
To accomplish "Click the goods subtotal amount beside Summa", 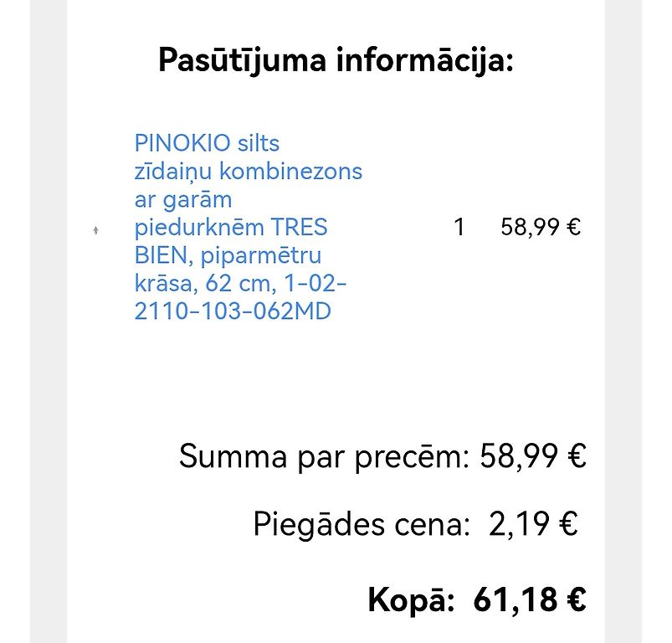I will pyautogui.click(x=532, y=457).
